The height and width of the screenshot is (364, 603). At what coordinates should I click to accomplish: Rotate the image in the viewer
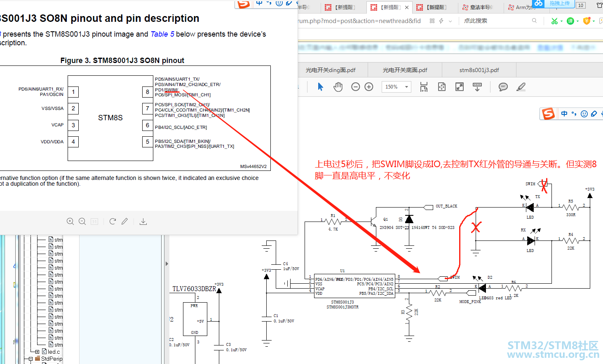(x=113, y=222)
